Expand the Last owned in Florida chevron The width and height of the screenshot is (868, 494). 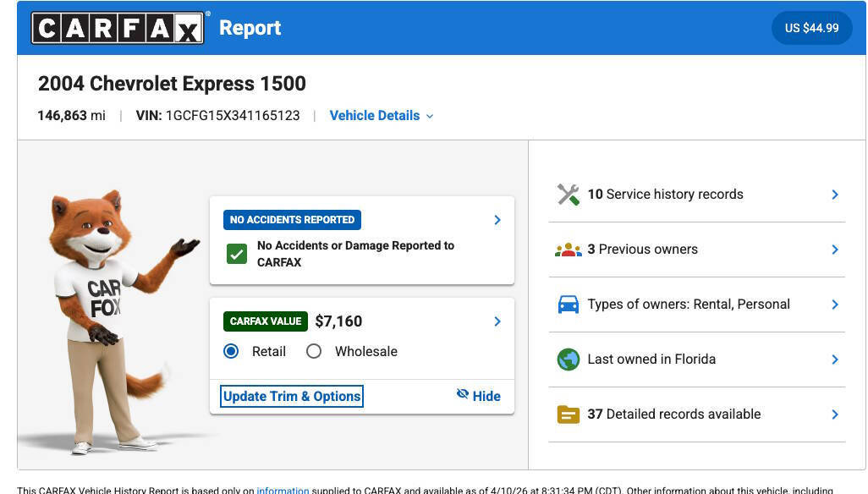pyautogui.click(x=835, y=360)
